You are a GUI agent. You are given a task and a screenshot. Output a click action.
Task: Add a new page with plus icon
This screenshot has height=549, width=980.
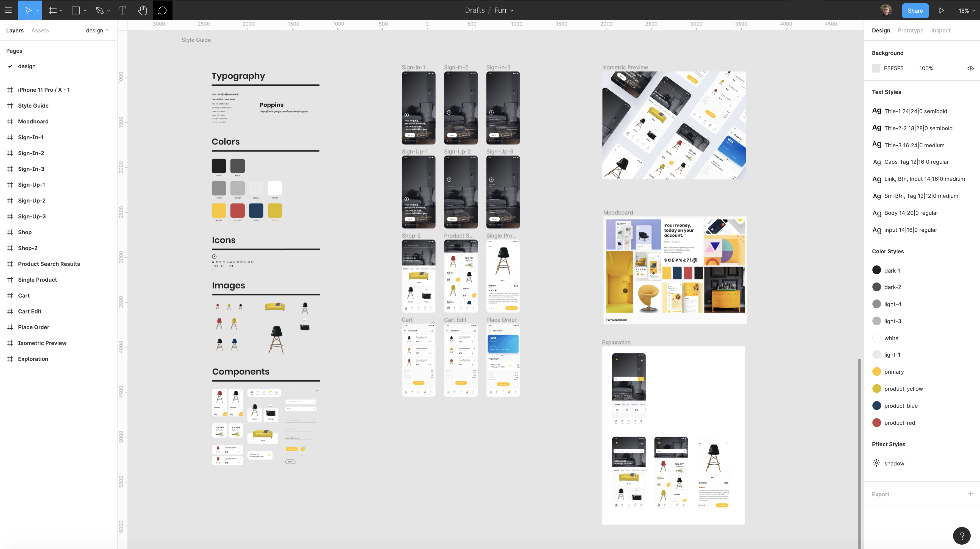[105, 50]
